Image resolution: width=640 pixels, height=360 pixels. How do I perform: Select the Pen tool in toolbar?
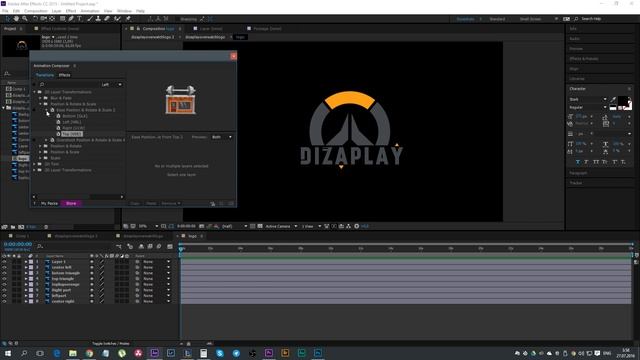[x=71, y=19]
